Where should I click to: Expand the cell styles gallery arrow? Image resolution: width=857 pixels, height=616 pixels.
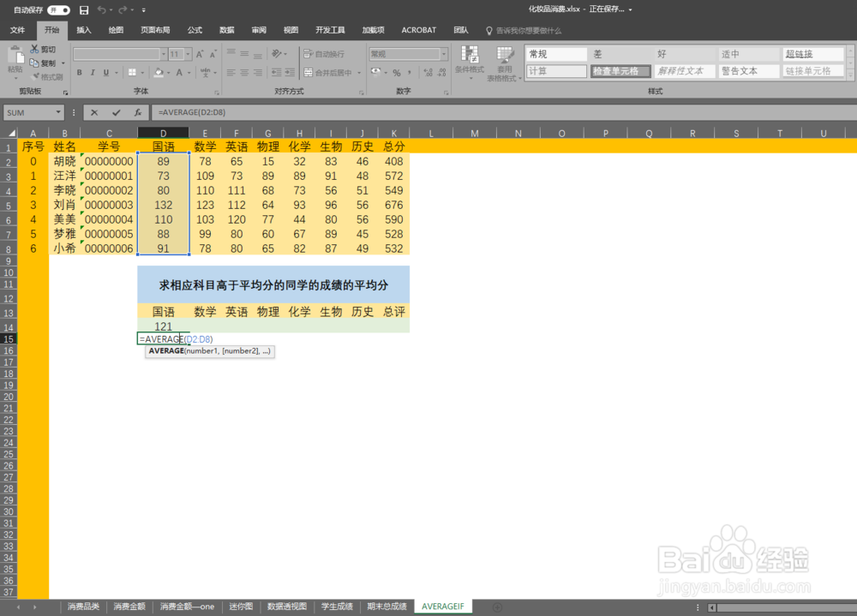[850, 75]
